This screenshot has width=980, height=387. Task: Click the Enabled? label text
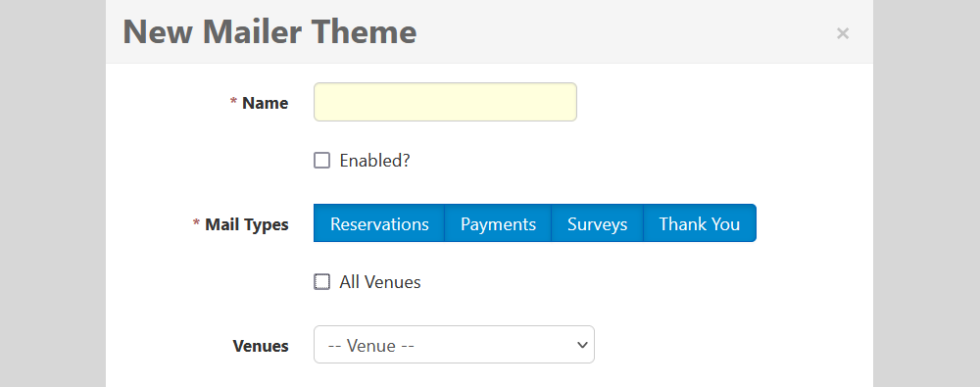point(374,161)
